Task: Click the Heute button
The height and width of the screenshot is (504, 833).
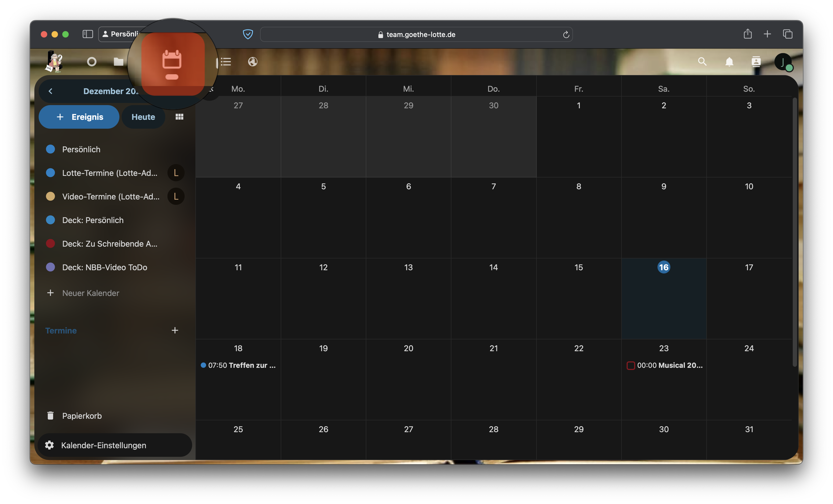Action: (x=143, y=117)
